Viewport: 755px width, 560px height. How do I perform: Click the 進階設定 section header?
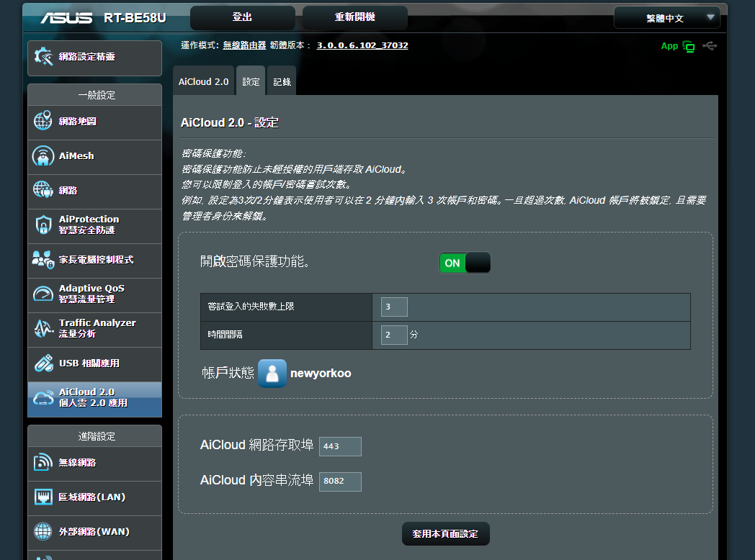(97, 436)
